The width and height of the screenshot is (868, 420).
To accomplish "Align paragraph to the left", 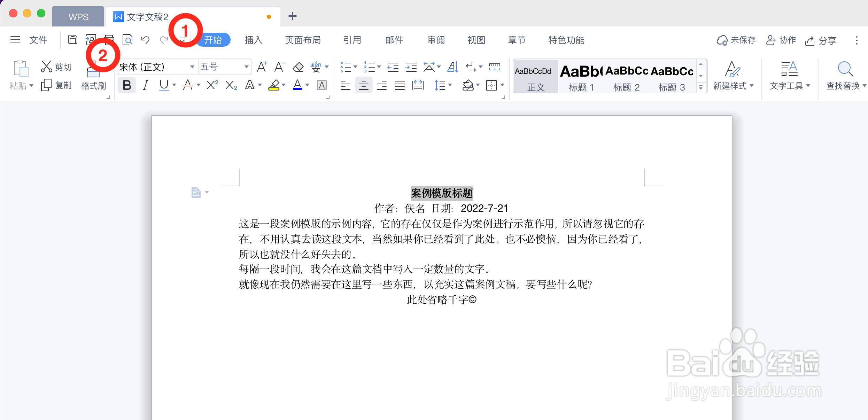I will tap(345, 85).
